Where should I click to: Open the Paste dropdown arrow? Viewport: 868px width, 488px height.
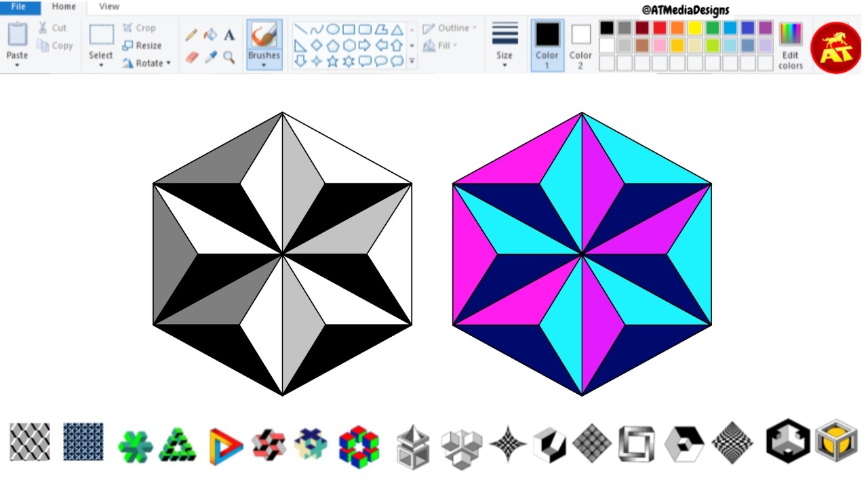coord(17,65)
